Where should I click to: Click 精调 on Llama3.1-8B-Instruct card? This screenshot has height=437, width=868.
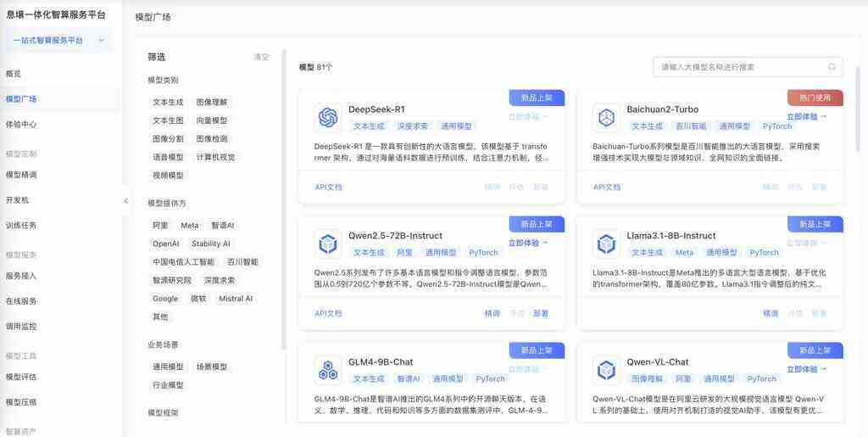coord(771,313)
